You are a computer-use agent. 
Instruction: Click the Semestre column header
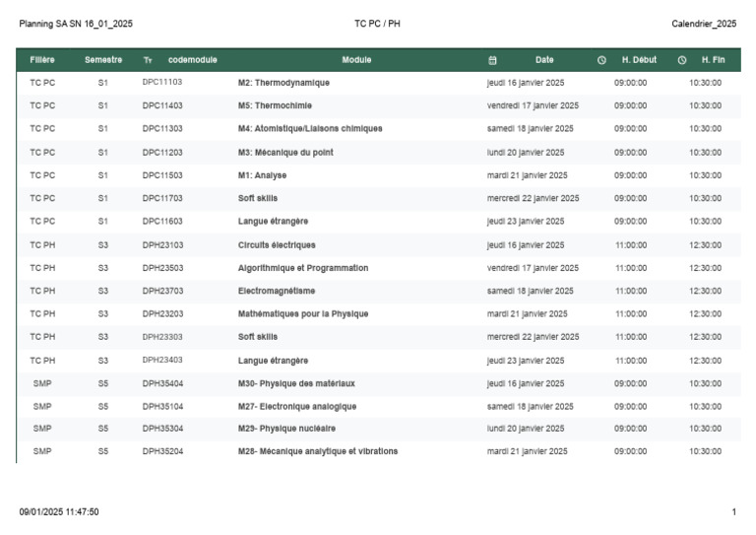coord(103,60)
